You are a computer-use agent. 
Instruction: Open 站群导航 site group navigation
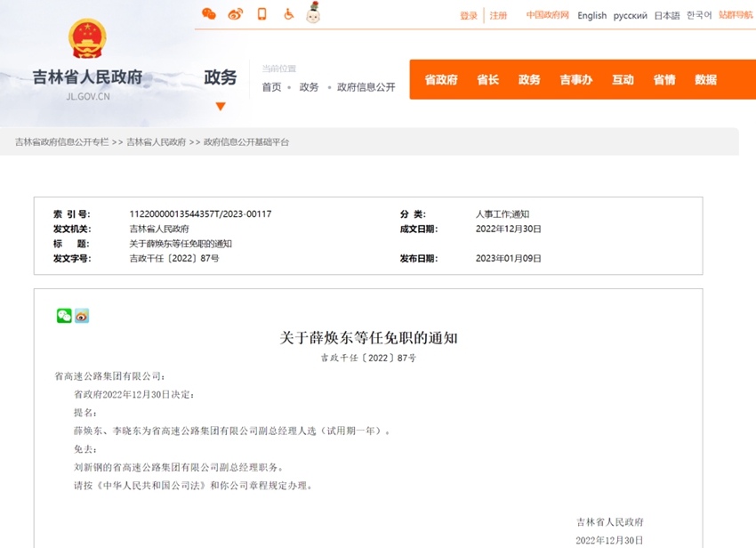[x=736, y=15]
